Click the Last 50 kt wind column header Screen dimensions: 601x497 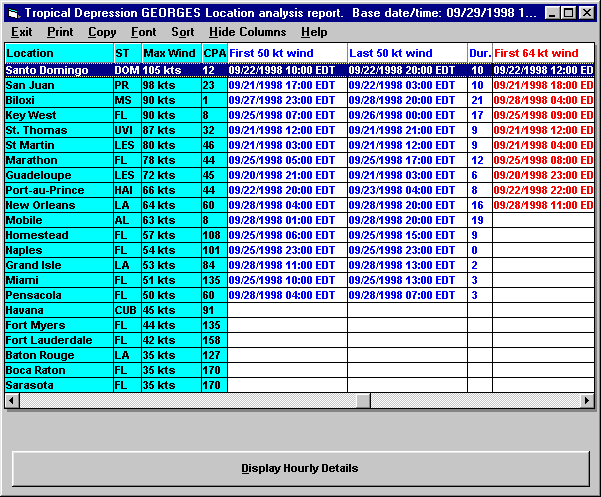407,53
